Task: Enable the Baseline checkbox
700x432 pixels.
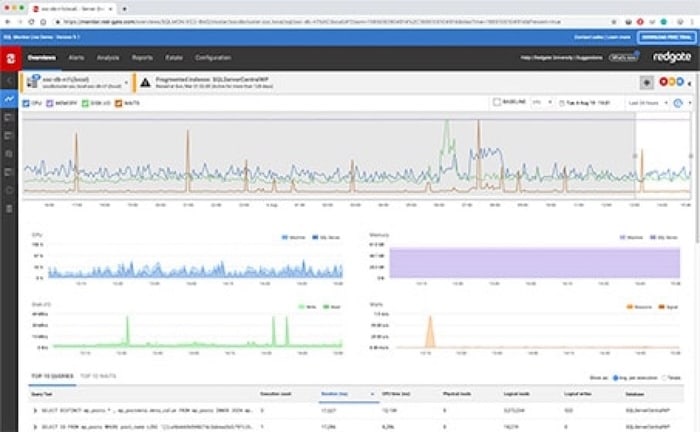Action: 496,102
